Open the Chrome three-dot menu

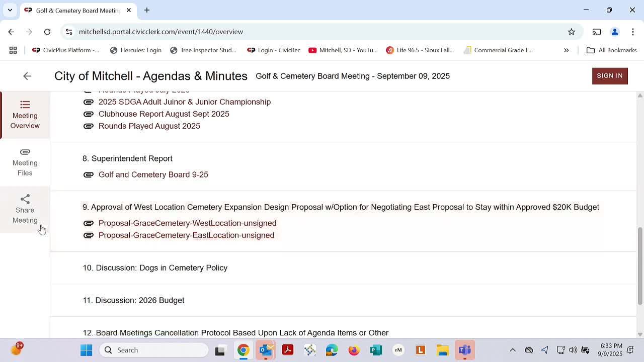click(632, 32)
